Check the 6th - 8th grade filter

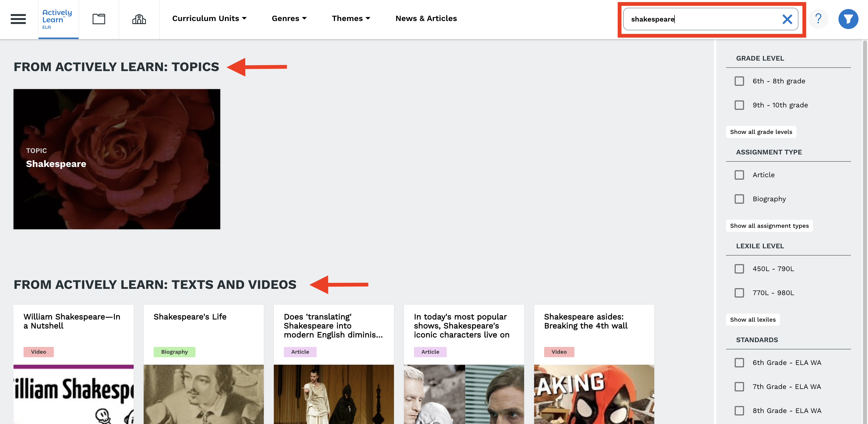(739, 81)
